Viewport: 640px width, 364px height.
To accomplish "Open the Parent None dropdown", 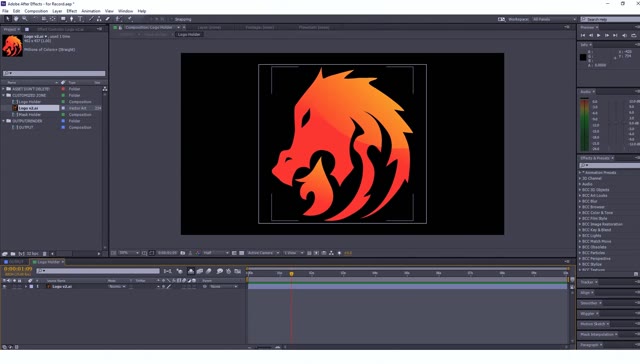I will tap(223, 286).
